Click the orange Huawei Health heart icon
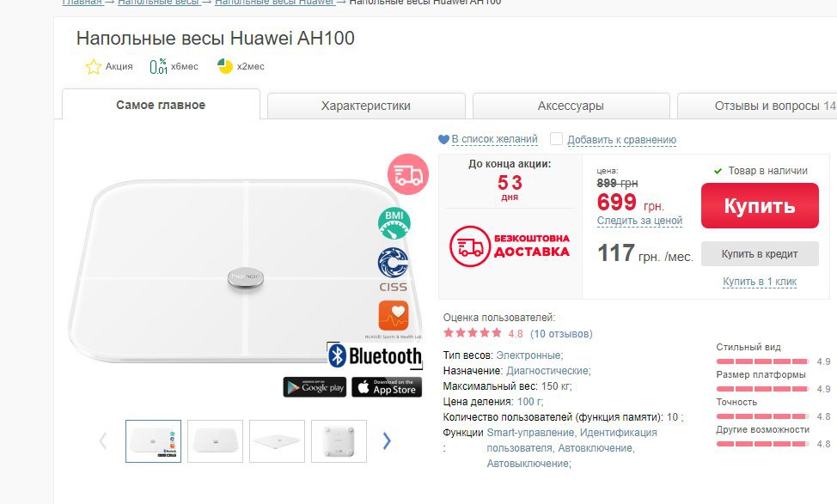Image resolution: width=837 pixels, height=504 pixels. pos(394,316)
